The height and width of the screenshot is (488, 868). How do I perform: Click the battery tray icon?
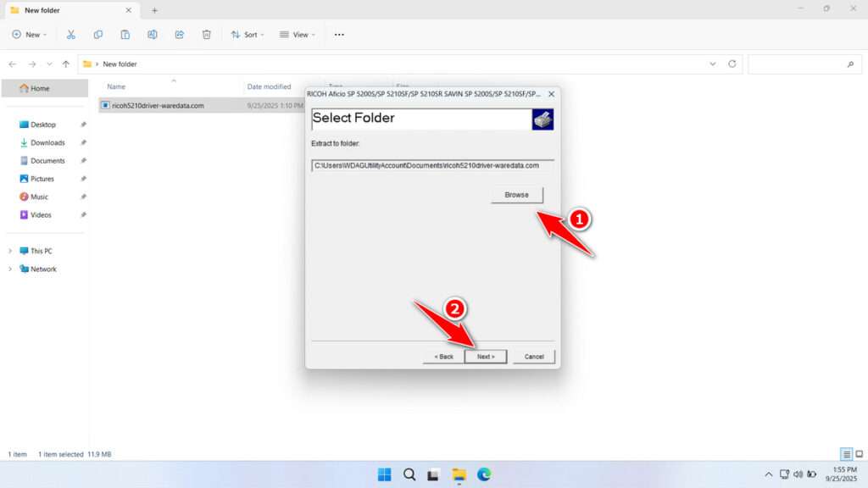pos(811,474)
